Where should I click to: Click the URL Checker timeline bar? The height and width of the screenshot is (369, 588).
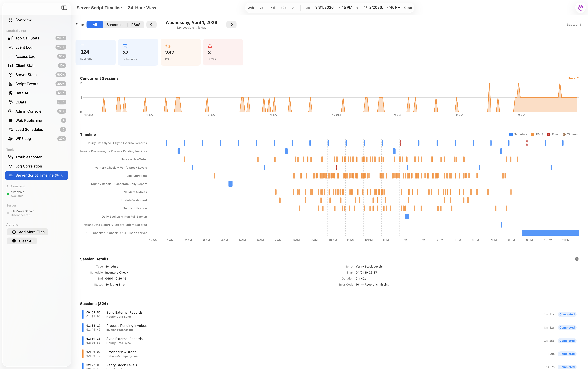(x=550, y=233)
